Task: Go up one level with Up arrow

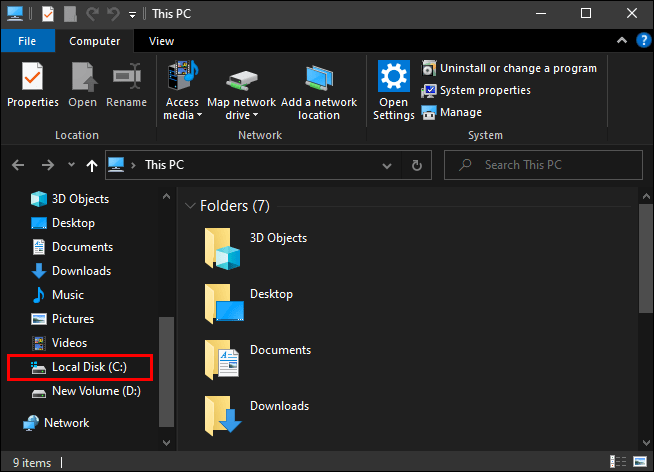Action: click(92, 166)
